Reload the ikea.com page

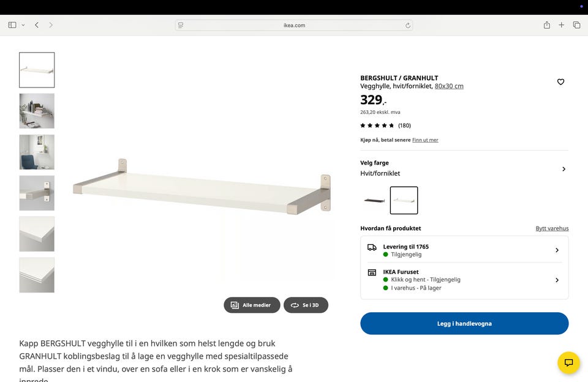(x=407, y=25)
